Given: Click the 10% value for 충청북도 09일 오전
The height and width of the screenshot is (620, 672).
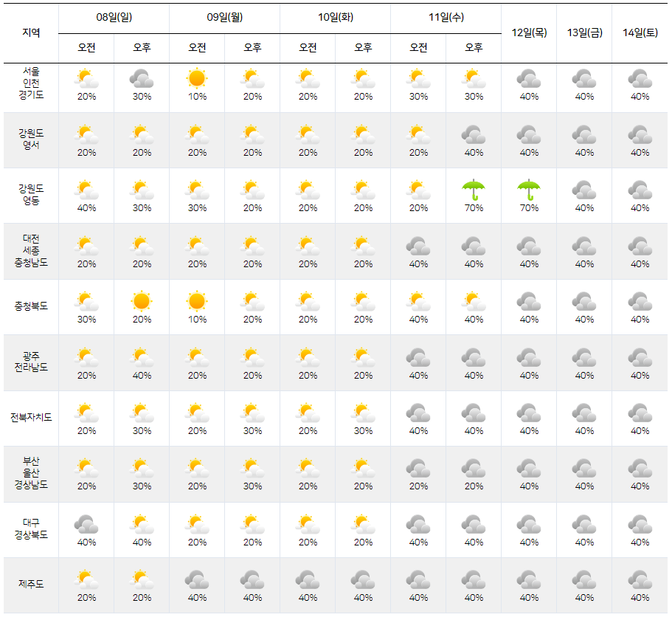Looking at the screenshot, I should (x=197, y=320).
